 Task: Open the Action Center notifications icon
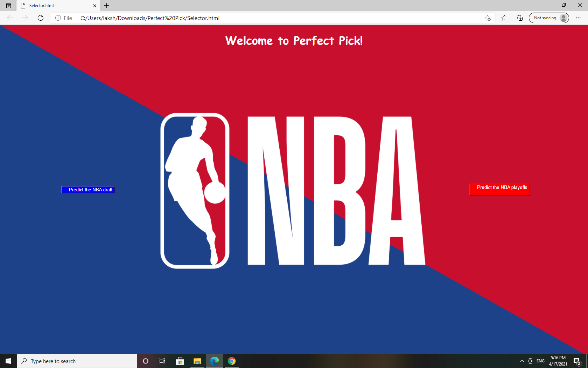[x=577, y=361]
